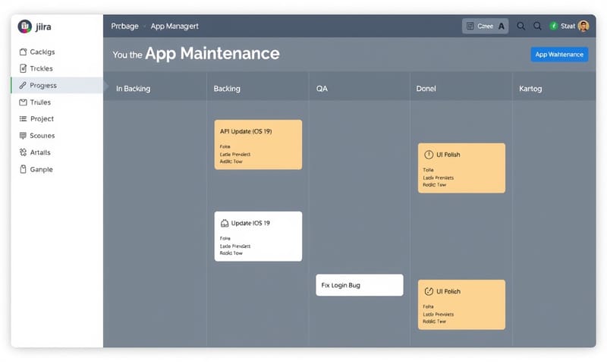Open Project in the sidebar

[x=57, y=119]
